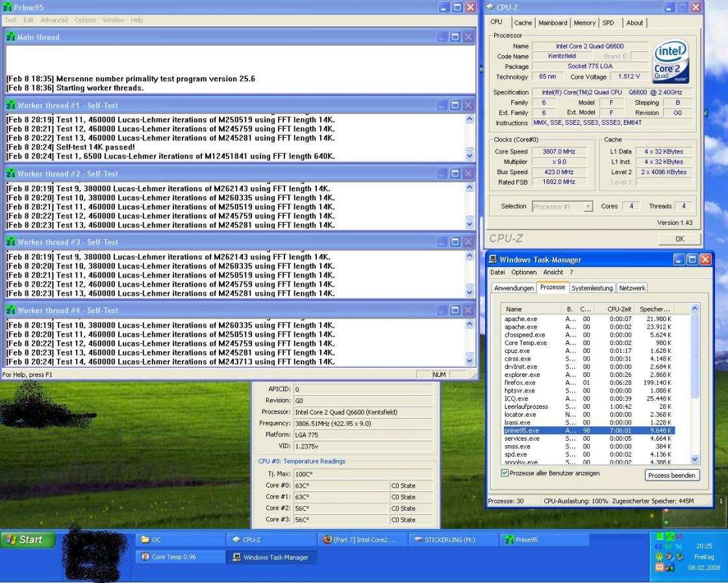728x583 pixels.
Task: Click the Prime95 icon in title bar
Action: [7, 7]
